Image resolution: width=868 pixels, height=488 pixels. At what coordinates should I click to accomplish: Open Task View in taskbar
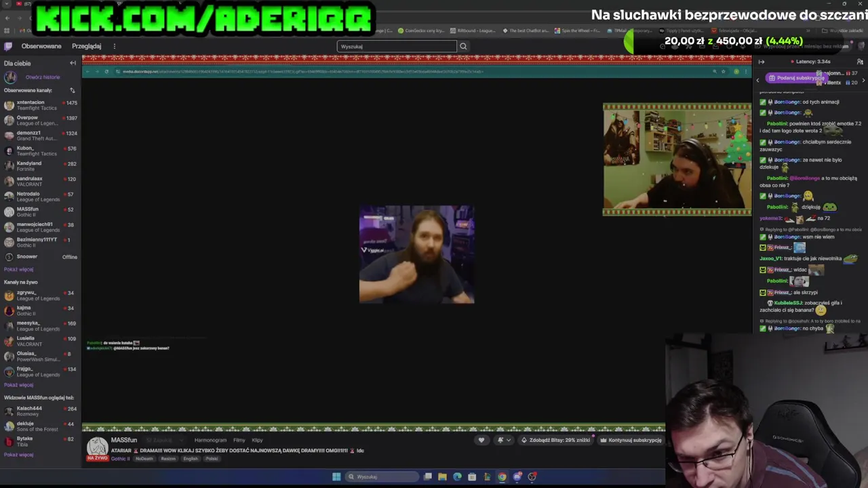point(427,476)
